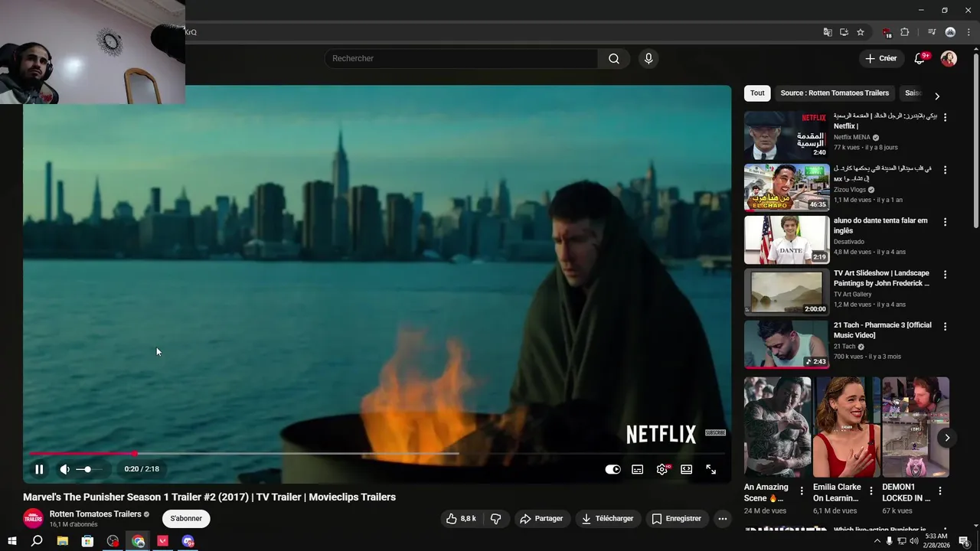Click the install app icon in address bar
This screenshot has height=551, width=980.
(844, 32)
